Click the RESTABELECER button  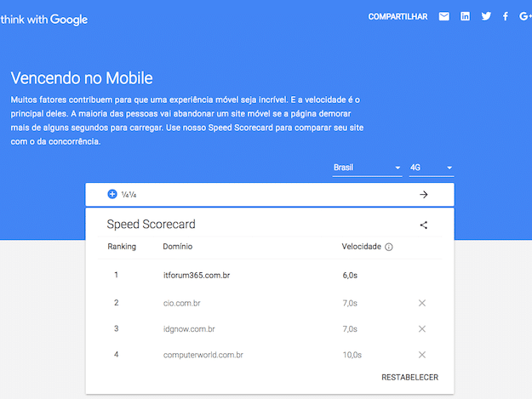click(x=410, y=377)
